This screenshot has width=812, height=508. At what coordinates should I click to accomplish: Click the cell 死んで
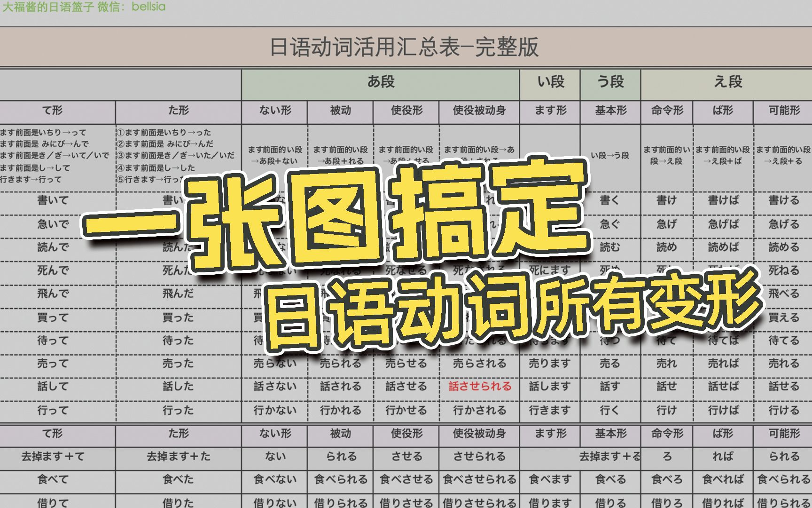[53, 271]
